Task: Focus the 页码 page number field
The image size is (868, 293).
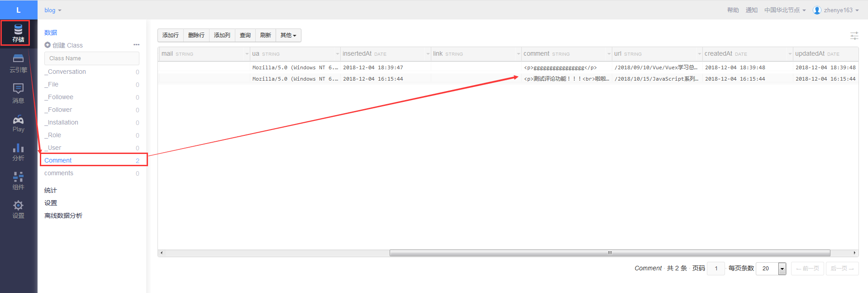Action: (716, 269)
